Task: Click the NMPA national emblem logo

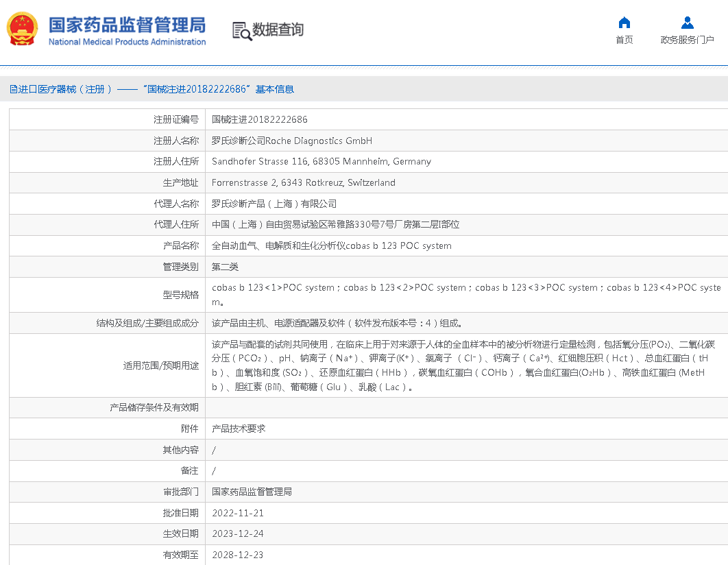Action: pyautogui.click(x=22, y=29)
